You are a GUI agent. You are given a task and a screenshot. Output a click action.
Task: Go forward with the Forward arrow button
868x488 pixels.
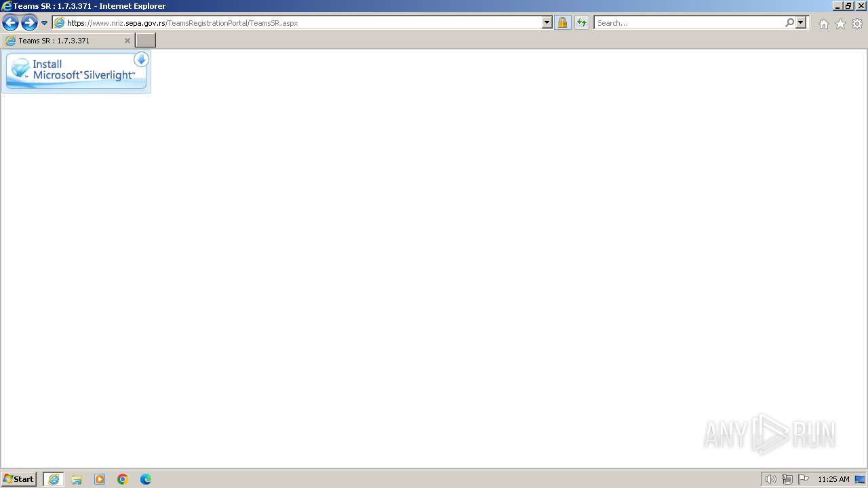(29, 23)
